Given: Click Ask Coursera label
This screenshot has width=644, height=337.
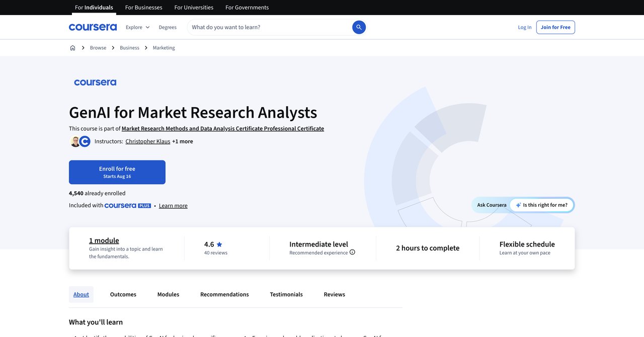Looking at the screenshot, I should point(492,205).
